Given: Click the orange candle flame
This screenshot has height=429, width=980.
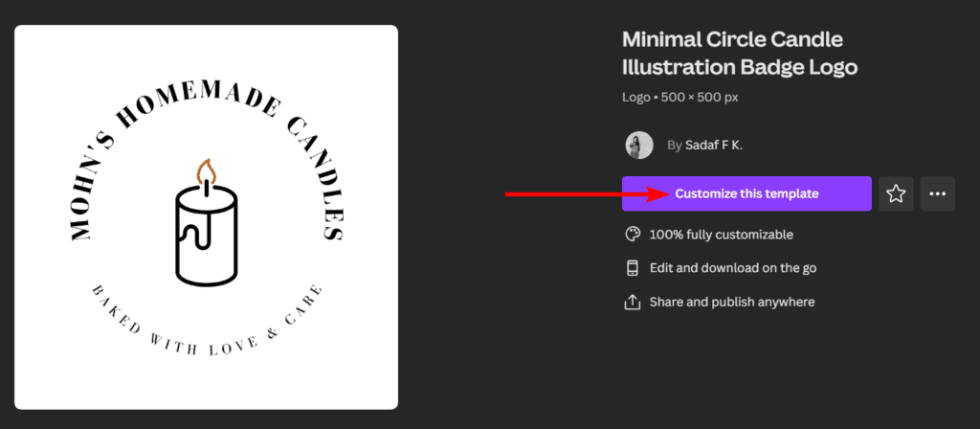Looking at the screenshot, I should pos(206,173).
